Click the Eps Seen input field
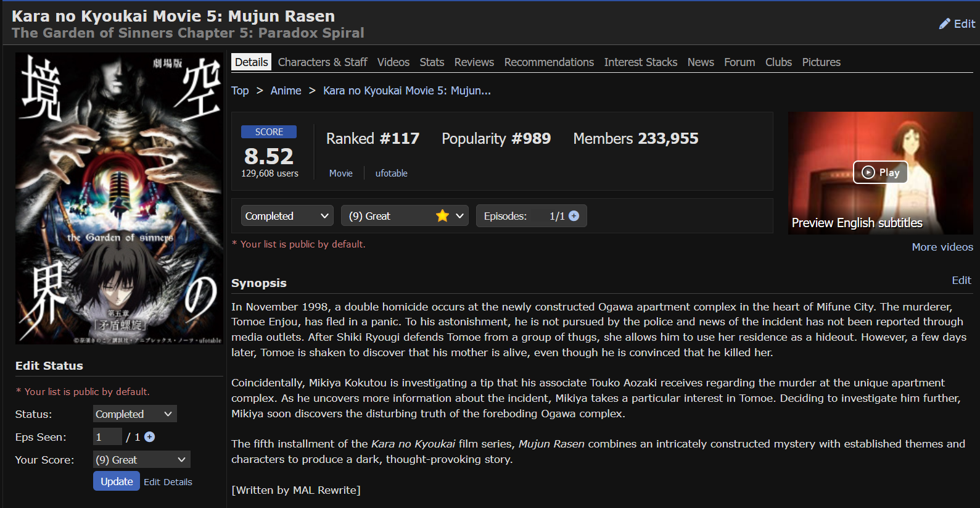Viewport: 980px width, 508px height. pos(107,437)
